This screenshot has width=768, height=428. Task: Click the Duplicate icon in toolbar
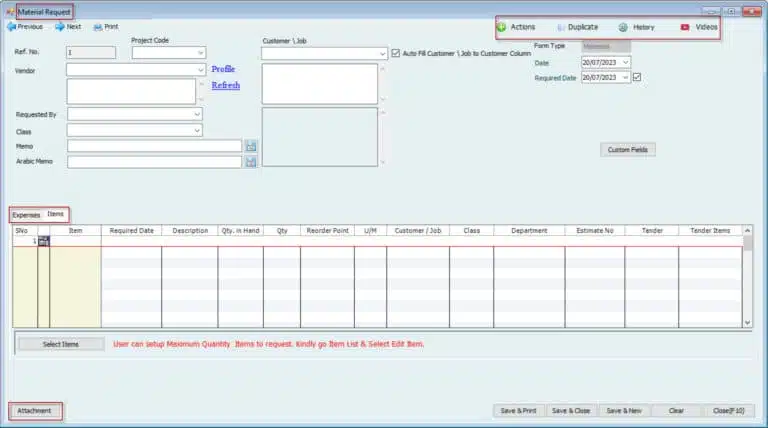point(560,27)
